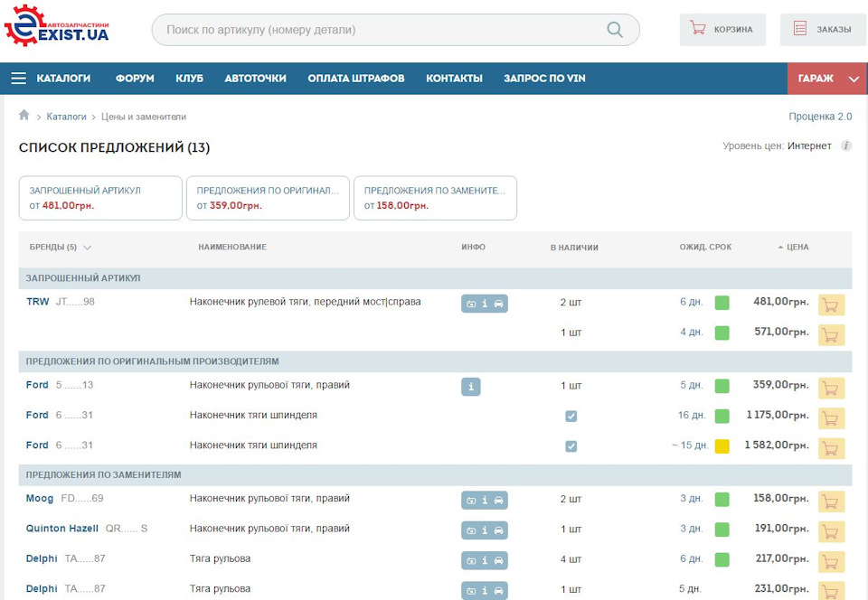
Task: Click the search magnifier icon
Action: pos(615,29)
